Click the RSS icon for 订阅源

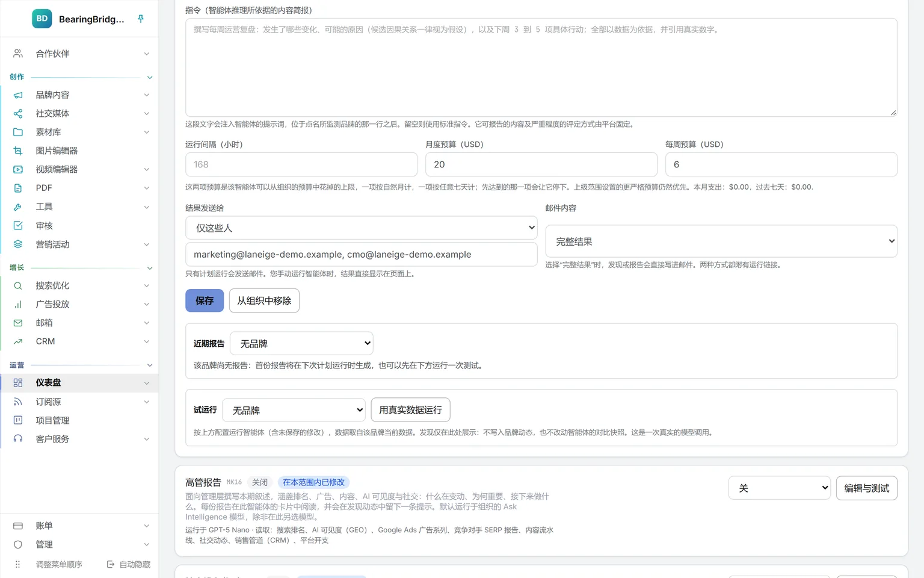coord(18,402)
